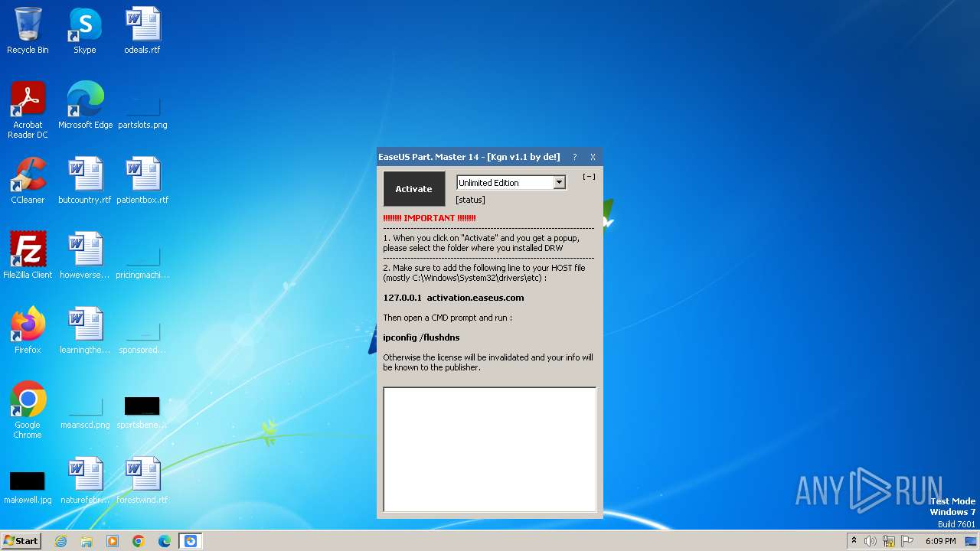
Task: Click the red IMPORTANT heading
Action: click(x=430, y=218)
